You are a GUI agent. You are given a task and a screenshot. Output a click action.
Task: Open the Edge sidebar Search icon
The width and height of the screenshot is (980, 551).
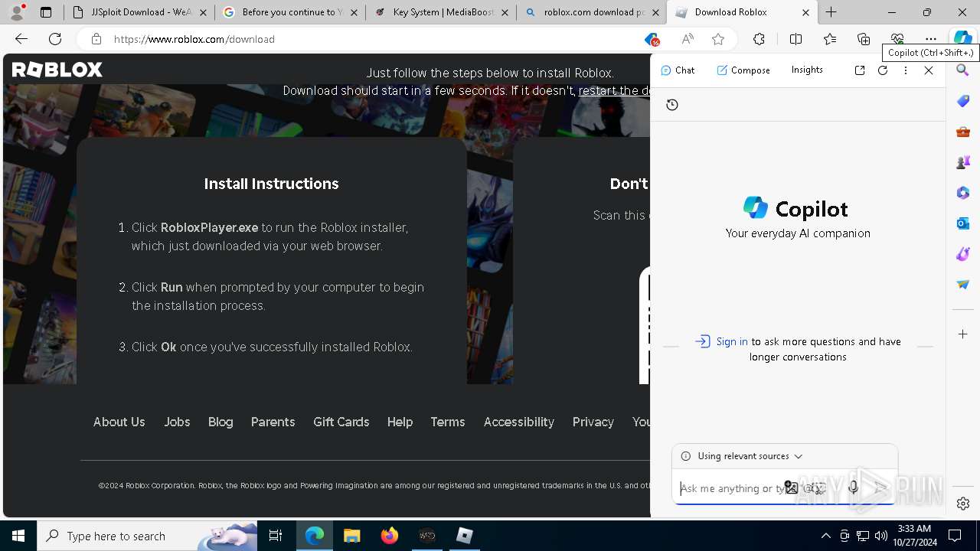point(963,70)
